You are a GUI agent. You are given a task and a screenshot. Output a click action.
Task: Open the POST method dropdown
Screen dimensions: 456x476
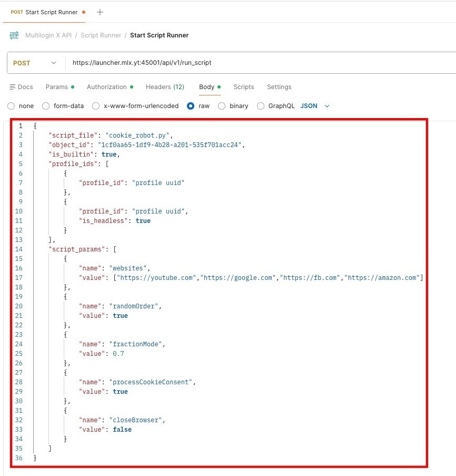(x=35, y=63)
